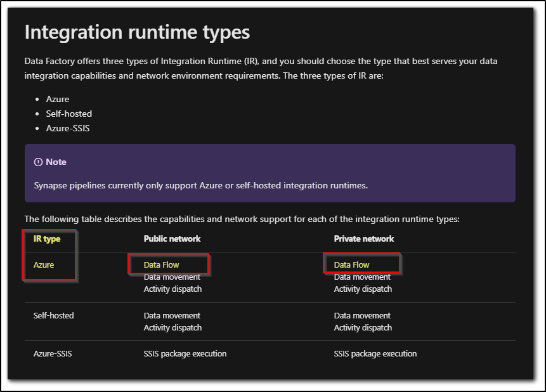Click 'Activity dispatch' in Self-hosted row, Public network
Screen dimensions: 546x392
click(x=172, y=328)
